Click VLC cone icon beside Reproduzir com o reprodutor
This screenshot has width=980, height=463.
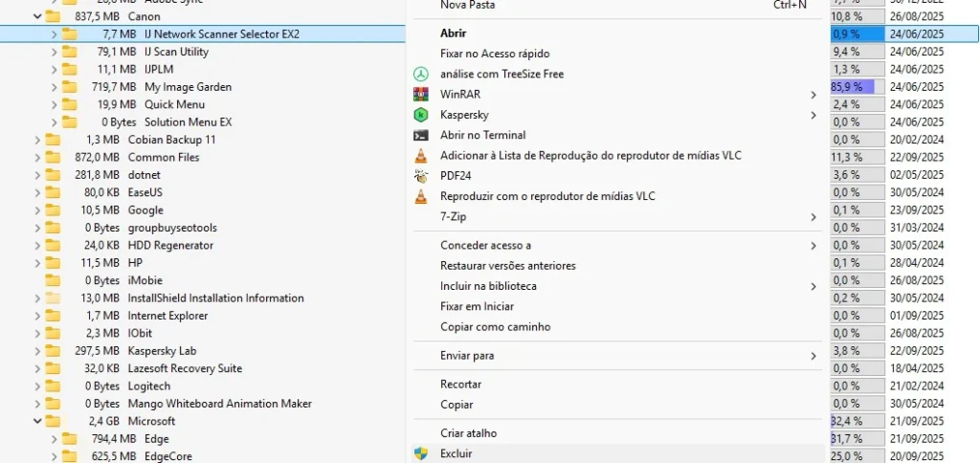420,196
